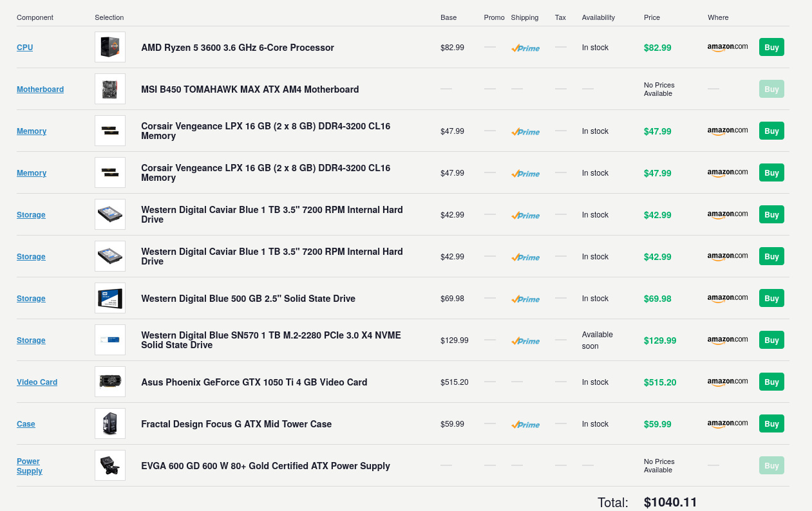This screenshot has height=511, width=812.
Task: Click the Prime icon in the SN570 NVME row
Action: pyautogui.click(x=525, y=340)
